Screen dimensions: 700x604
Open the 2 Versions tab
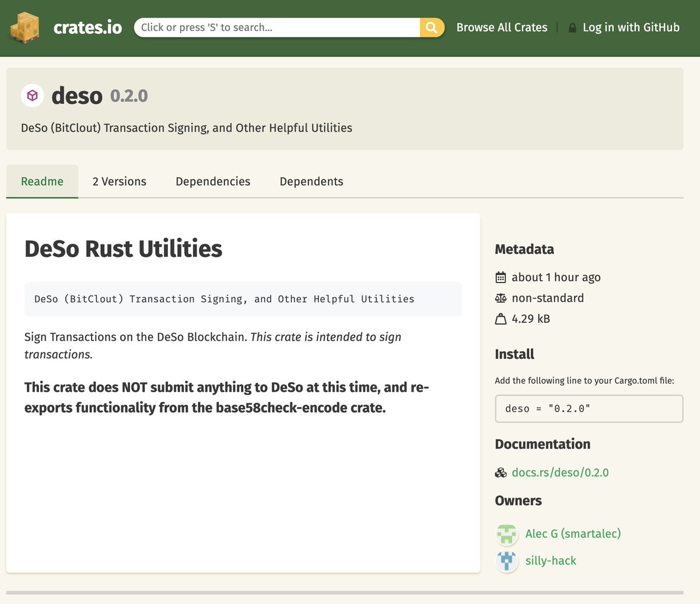click(120, 181)
